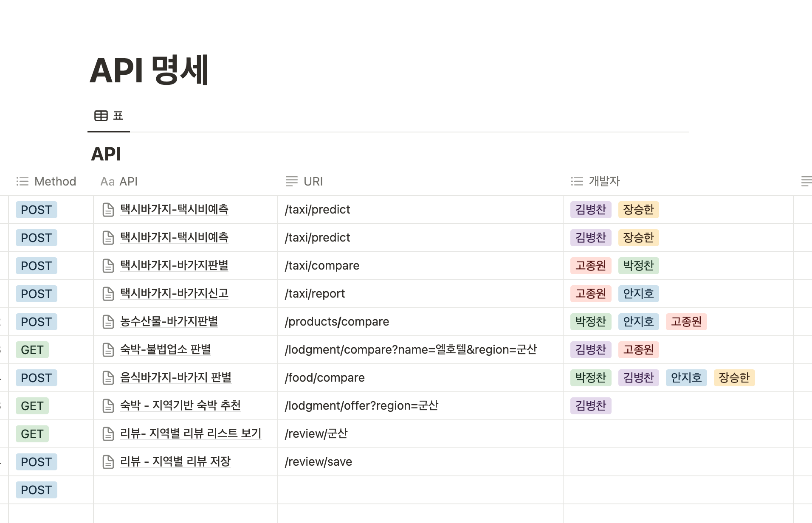Viewport: 812px width, 523px height.
Task: Click 안지호 tag in /food/compare row
Action: 686,378
